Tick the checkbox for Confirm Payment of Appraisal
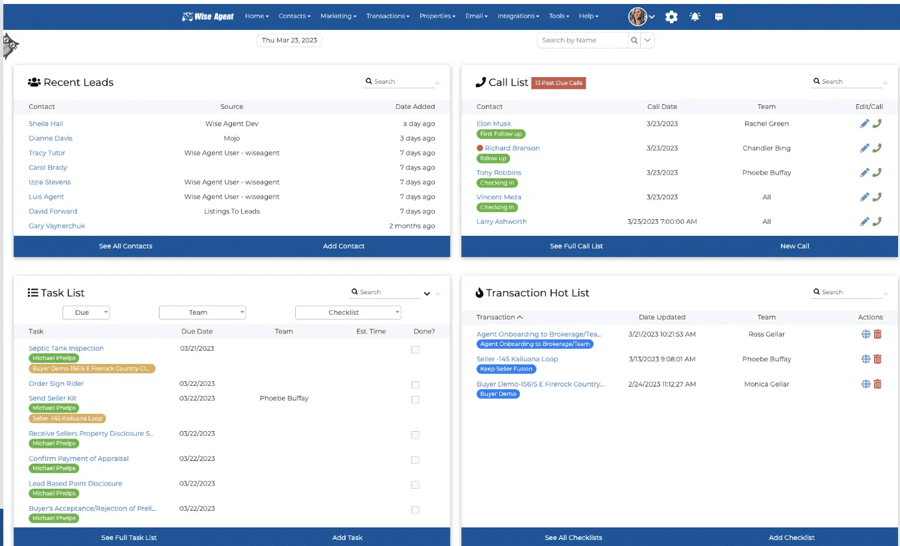This screenshot has height=546, width=900. [415, 460]
